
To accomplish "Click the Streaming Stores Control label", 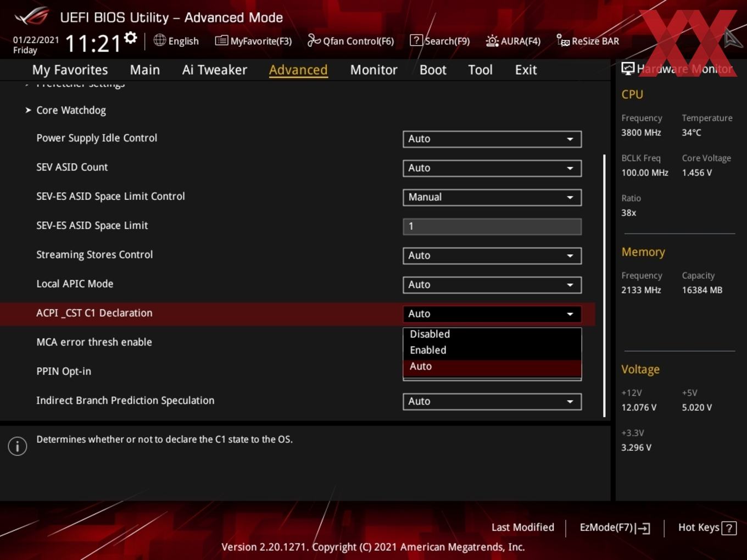I will click(94, 255).
